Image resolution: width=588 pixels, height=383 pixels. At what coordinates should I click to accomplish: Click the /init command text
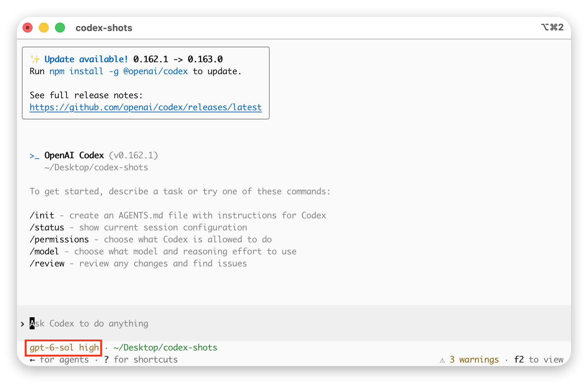pyautogui.click(x=42, y=216)
